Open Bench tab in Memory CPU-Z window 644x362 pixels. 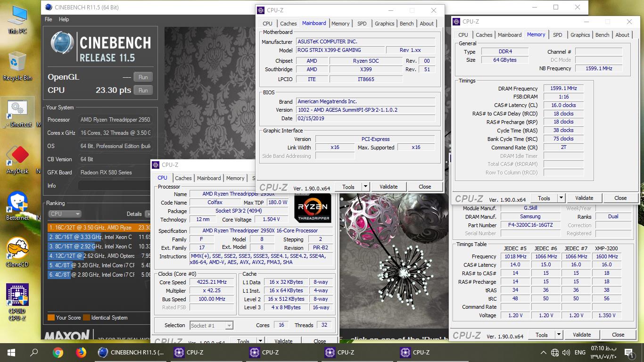click(602, 35)
